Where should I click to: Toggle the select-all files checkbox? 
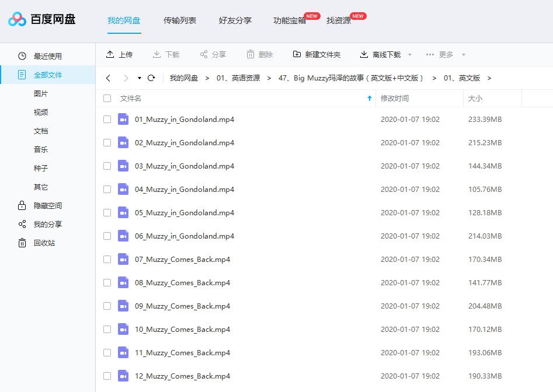107,98
